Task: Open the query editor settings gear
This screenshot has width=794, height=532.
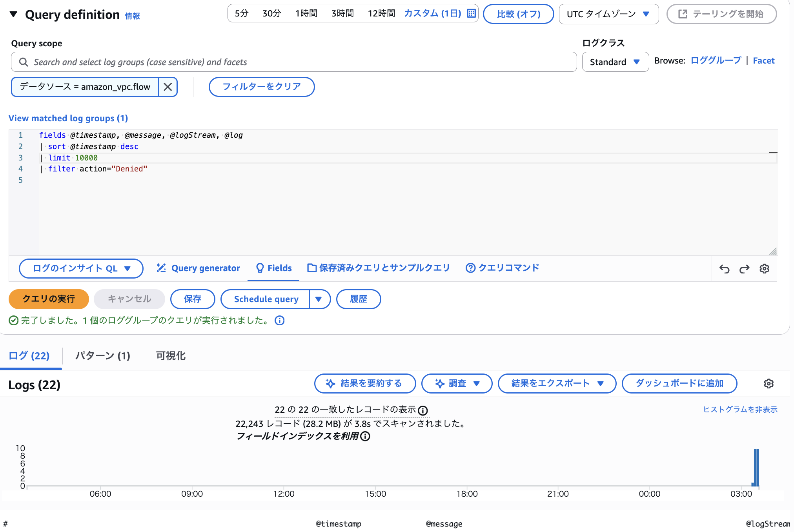Action: pyautogui.click(x=764, y=268)
